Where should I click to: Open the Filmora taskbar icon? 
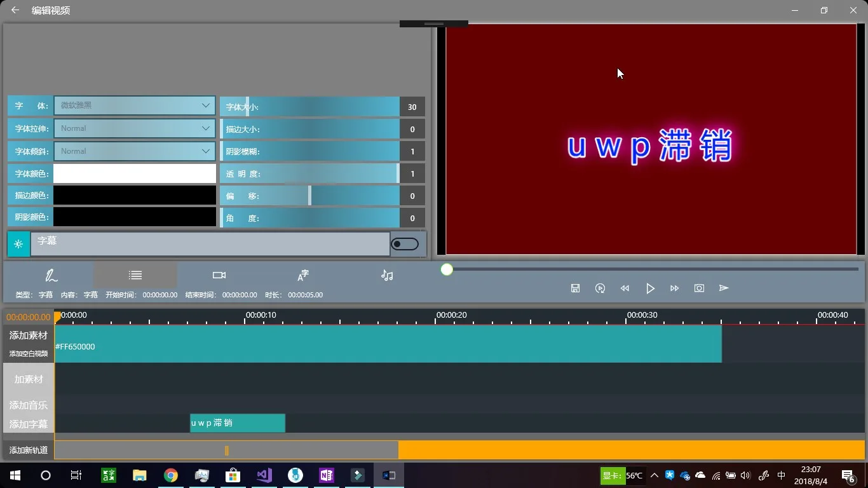point(358,475)
